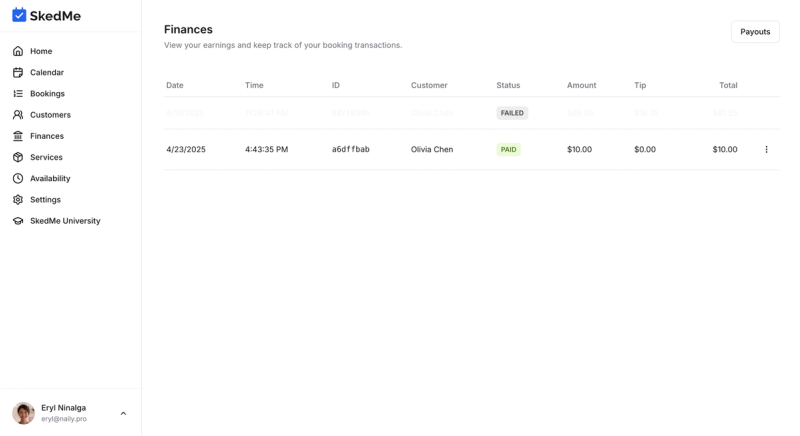
Task: Click the Bookings list icon
Action: pyautogui.click(x=18, y=93)
